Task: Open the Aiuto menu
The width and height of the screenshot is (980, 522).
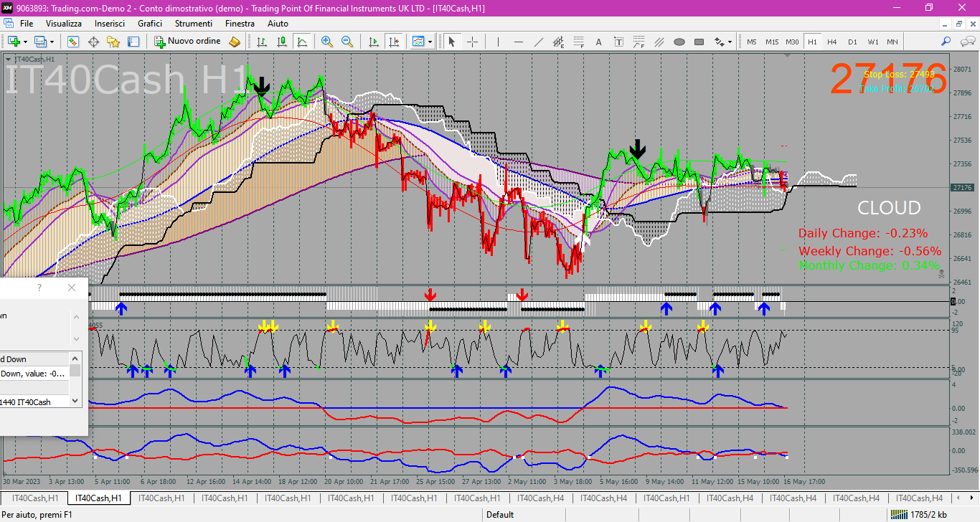Action: pyautogui.click(x=278, y=24)
